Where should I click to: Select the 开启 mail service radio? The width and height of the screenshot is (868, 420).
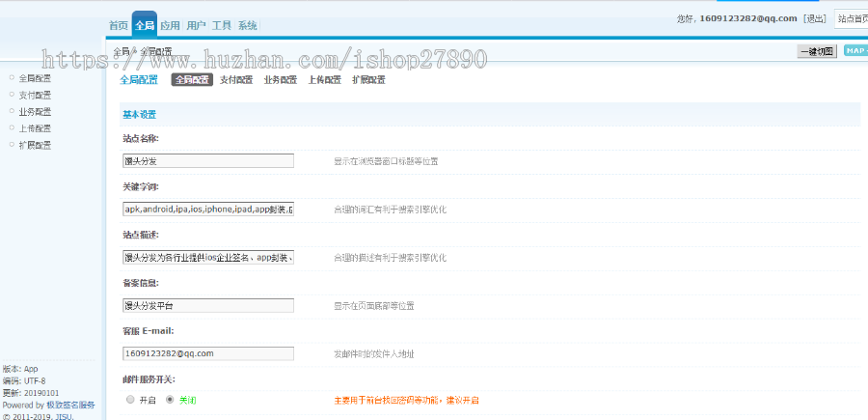[130, 400]
